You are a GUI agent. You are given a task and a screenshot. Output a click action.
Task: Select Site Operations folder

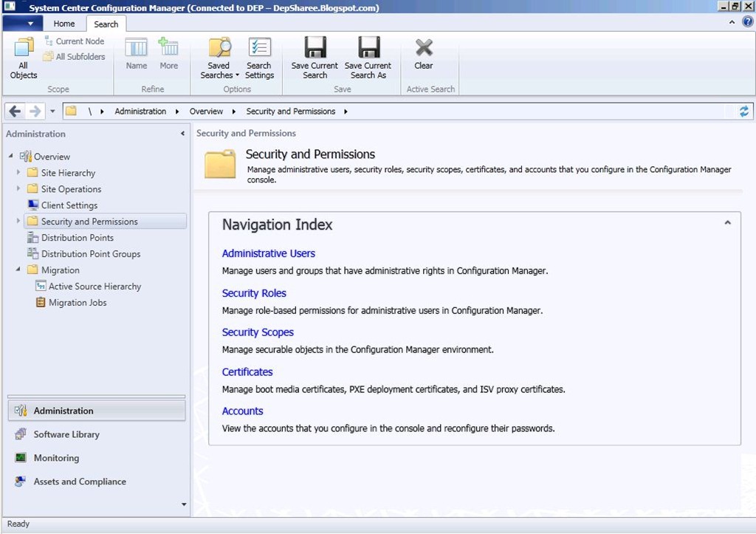tap(64, 189)
